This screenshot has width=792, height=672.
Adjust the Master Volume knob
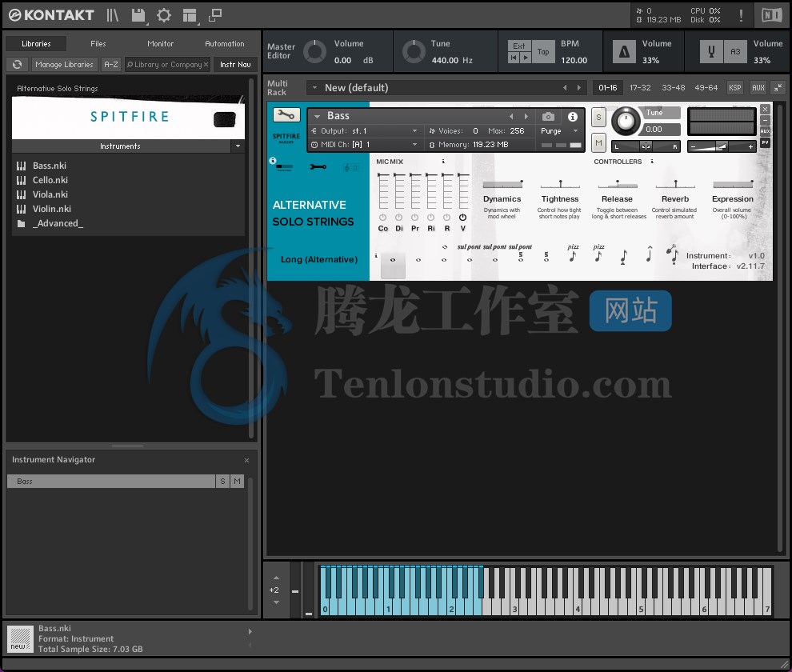tap(314, 51)
